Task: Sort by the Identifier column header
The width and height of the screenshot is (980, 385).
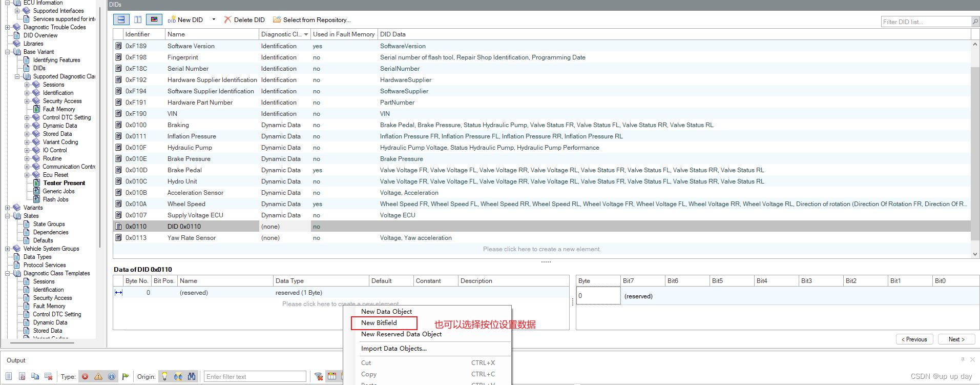Action: [x=144, y=34]
